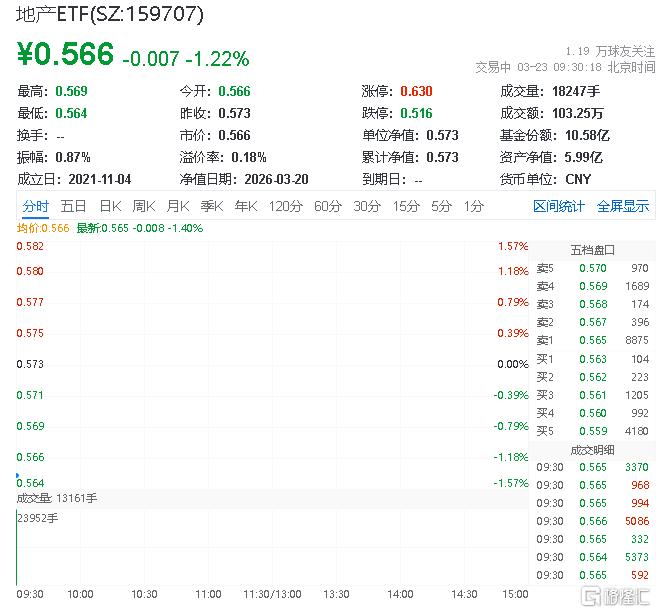Viewport: 656px width, 613px height.
Task: Click the 地产ETF(SZ:159707) title
Action: point(110,15)
